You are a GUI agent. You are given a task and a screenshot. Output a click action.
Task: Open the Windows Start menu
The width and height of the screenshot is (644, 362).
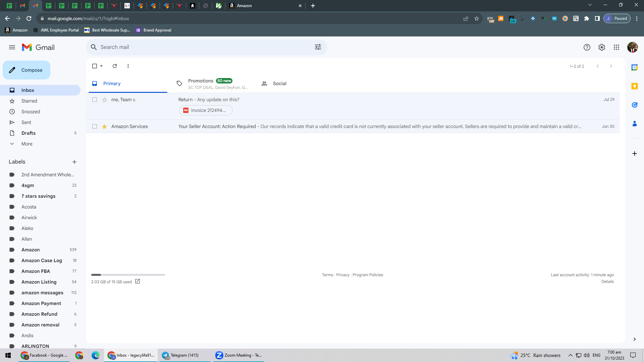pos(8,355)
